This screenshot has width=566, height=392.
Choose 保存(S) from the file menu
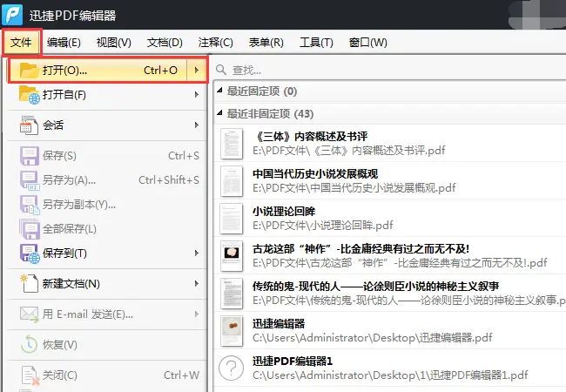(x=108, y=156)
